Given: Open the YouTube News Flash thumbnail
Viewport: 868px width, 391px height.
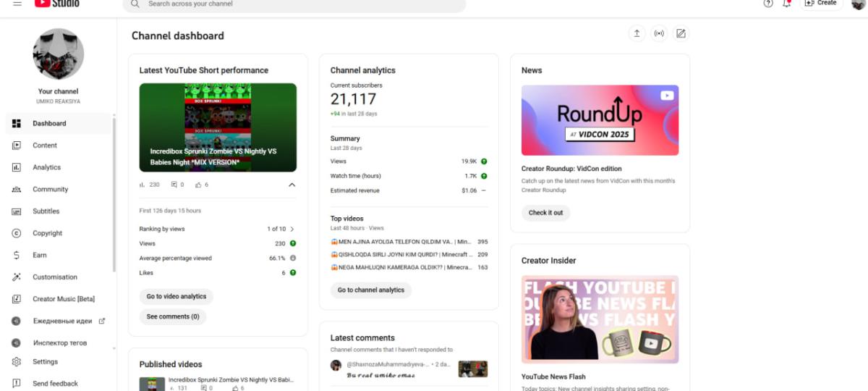Looking at the screenshot, I should click(x=600, y=319).
